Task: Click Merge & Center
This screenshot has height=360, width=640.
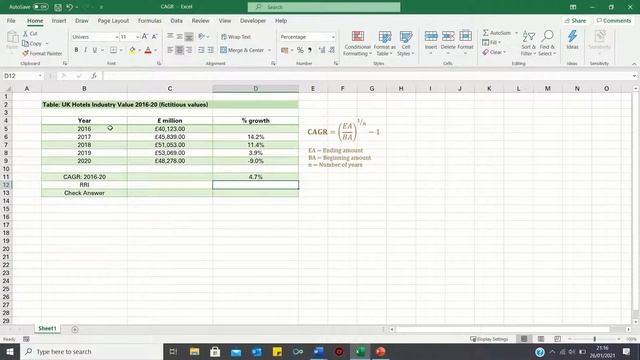Action: pyautogui.click(x=242, y=50)
